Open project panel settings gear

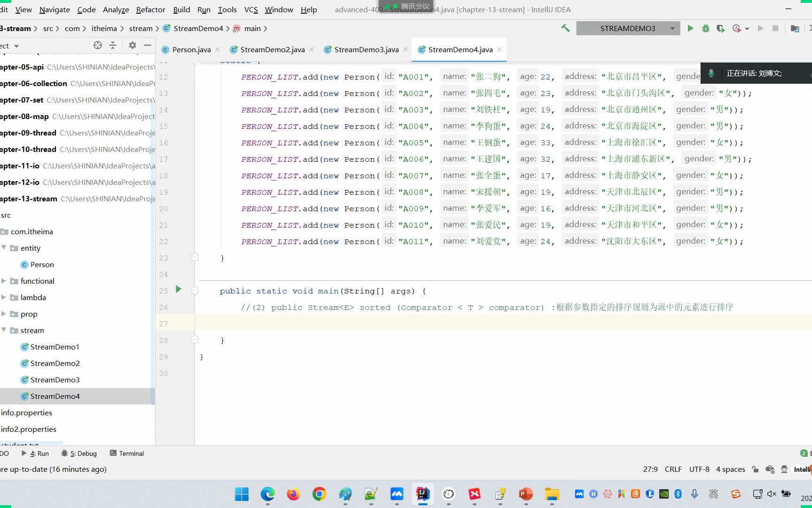(x=133, y=45)
